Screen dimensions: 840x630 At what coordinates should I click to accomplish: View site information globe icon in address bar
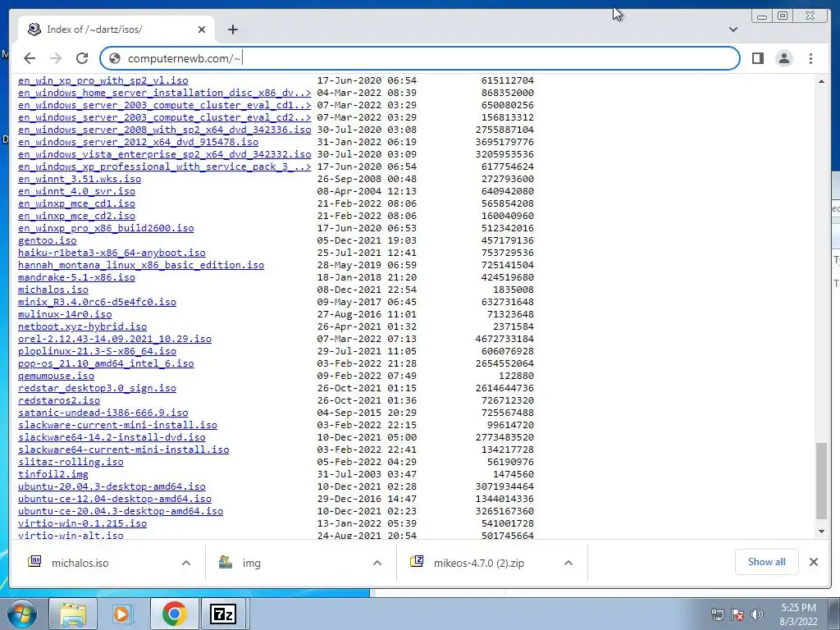pyautogui.click(x=115, y=58)
